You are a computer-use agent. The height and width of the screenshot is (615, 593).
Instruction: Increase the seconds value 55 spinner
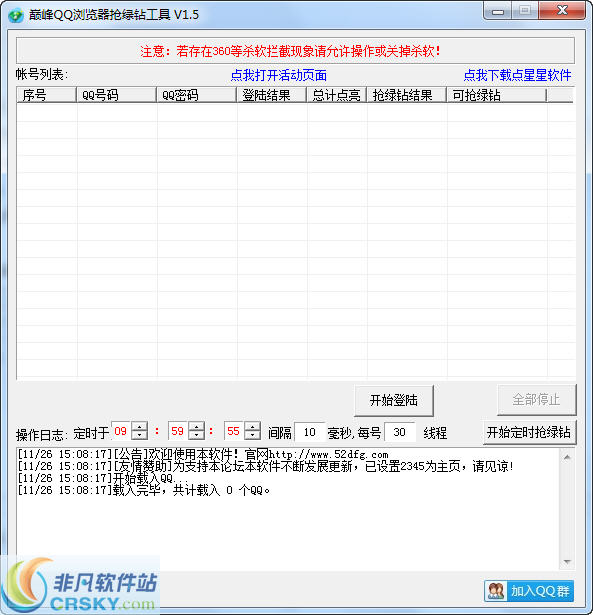pos(252,427)
